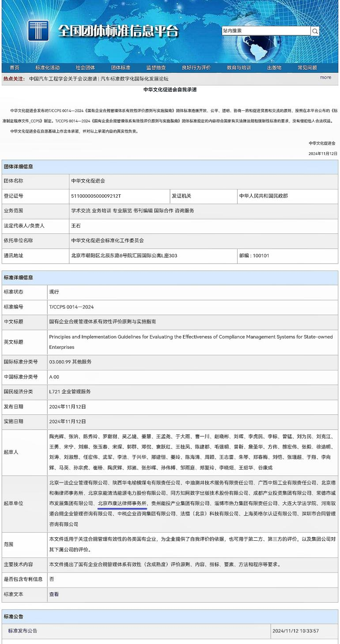Click the search magnifier icon

[315, 31]
